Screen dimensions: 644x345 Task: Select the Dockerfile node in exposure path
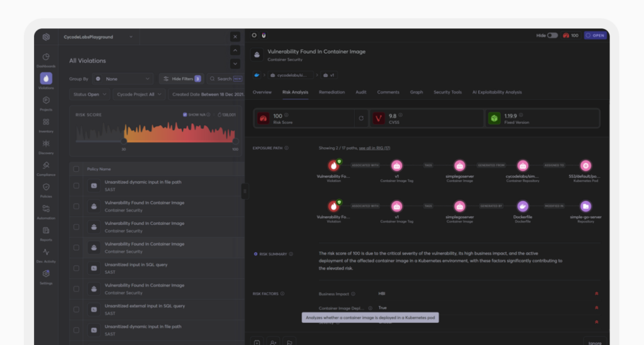click(x=523, y=206)
